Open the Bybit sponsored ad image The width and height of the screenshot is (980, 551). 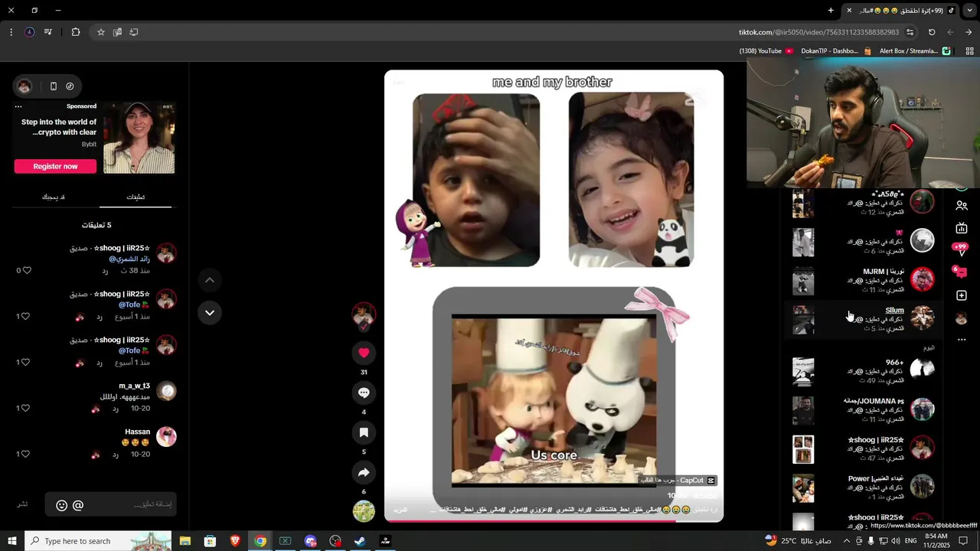point(139,139)
